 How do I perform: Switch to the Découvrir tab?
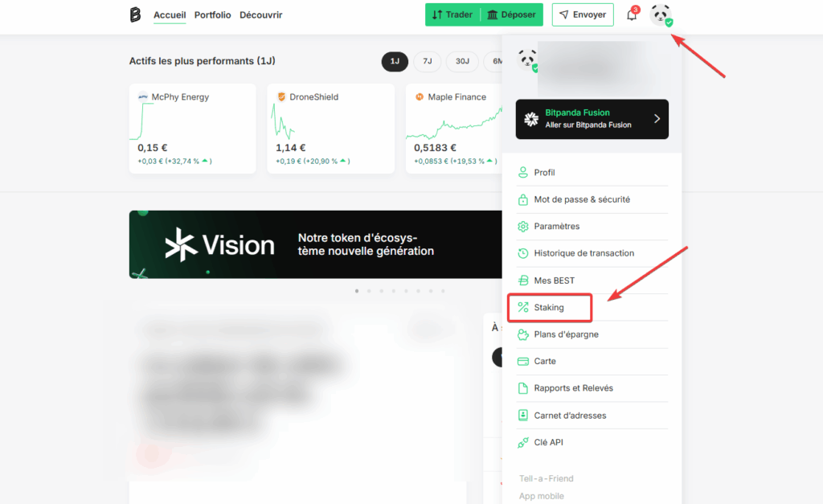click(x=261, y=14)
